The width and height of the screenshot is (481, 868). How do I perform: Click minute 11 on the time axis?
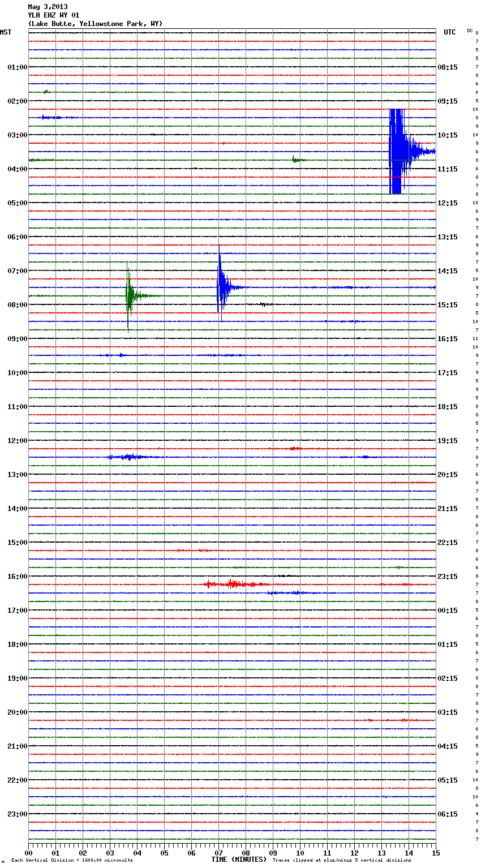click(x=327, y=853)
